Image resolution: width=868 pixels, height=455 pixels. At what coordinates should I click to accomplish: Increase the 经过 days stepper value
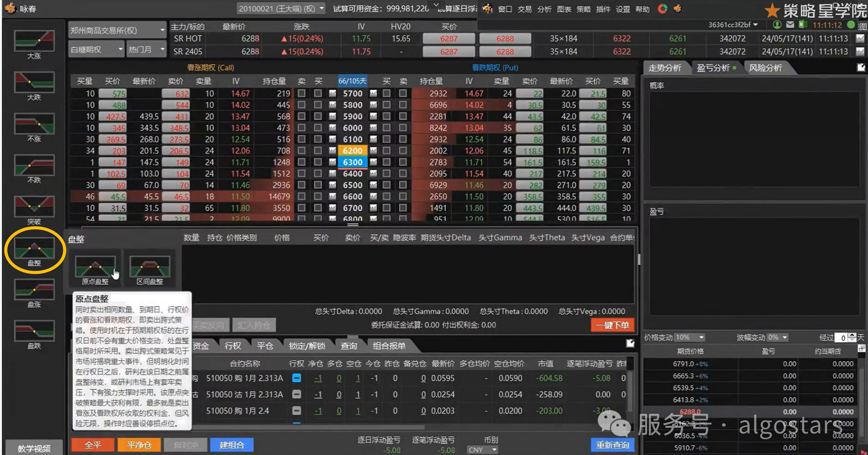point(852,335)
